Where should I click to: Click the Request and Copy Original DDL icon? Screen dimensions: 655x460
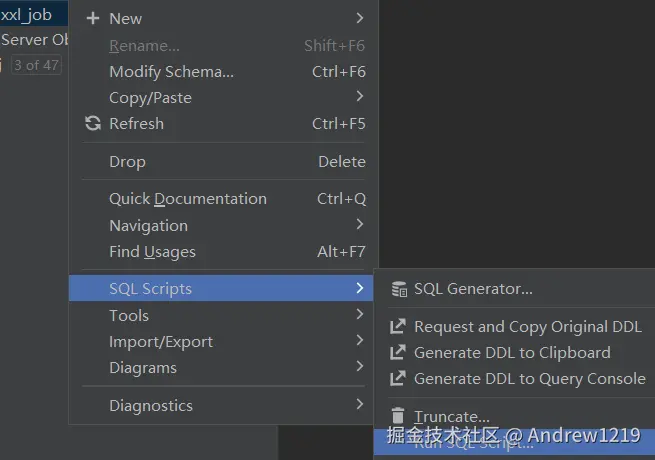(398, 326)
